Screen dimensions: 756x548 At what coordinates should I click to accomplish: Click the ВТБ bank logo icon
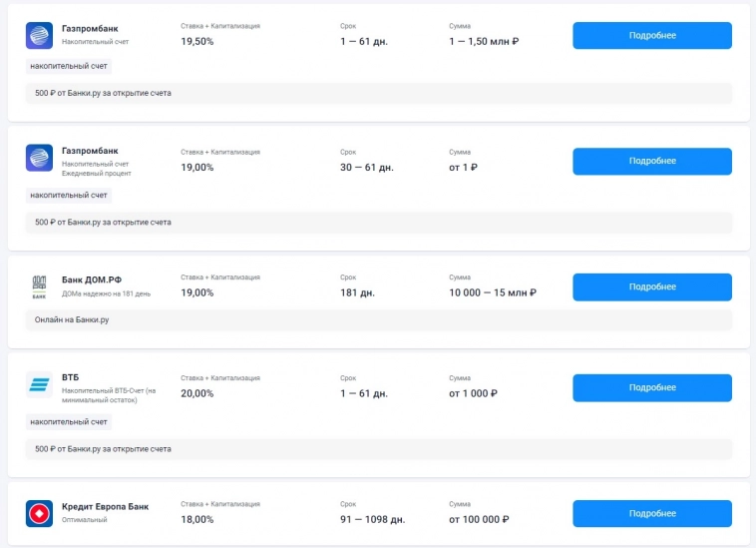click(x=39, y=385)
